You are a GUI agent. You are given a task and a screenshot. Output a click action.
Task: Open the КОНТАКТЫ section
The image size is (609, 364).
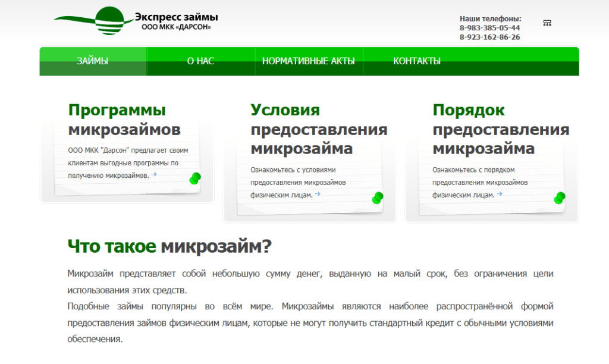click(416, 61)
